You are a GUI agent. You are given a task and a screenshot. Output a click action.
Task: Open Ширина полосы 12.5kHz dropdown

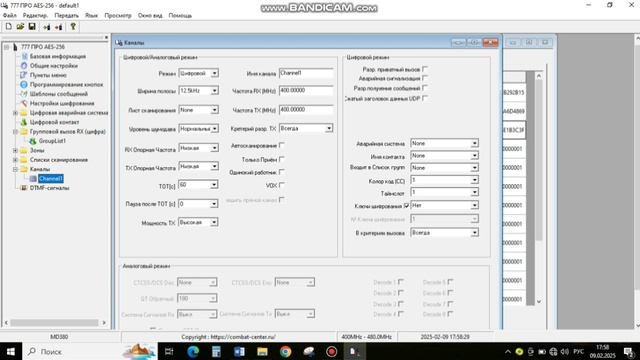click(x=214, y=91)
